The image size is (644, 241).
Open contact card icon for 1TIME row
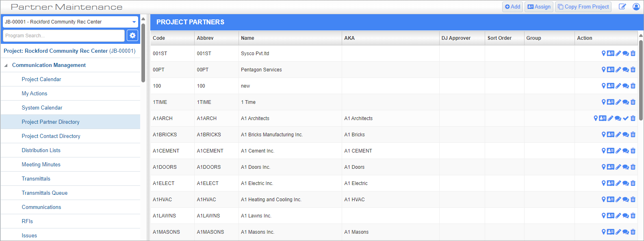[x=611, y=102]
